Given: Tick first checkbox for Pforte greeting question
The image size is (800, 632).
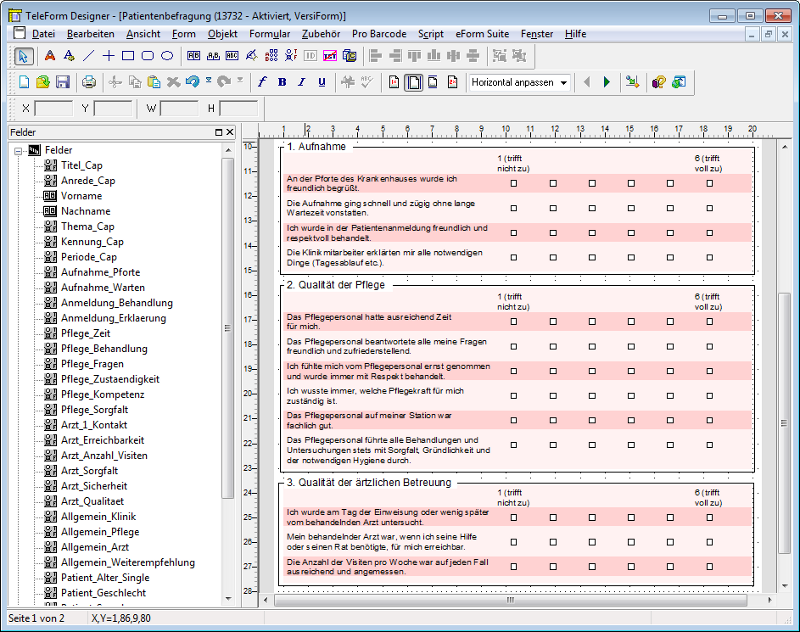Looking at the screenshot, I should pos(514,183).
